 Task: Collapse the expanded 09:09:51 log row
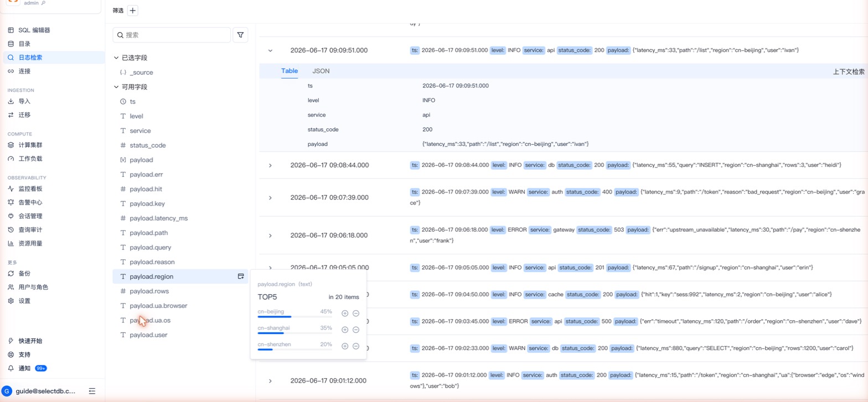[270, 50]
